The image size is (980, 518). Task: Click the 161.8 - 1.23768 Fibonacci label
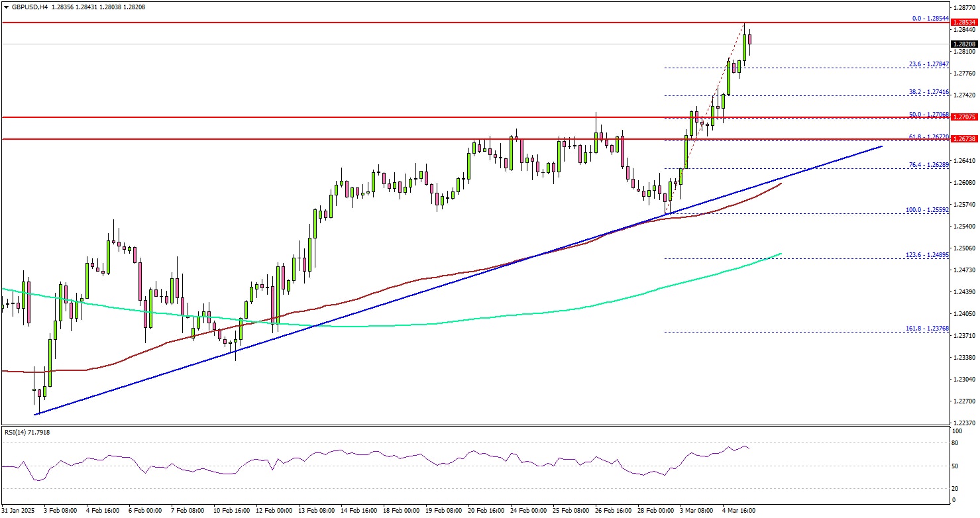point(927,329)
